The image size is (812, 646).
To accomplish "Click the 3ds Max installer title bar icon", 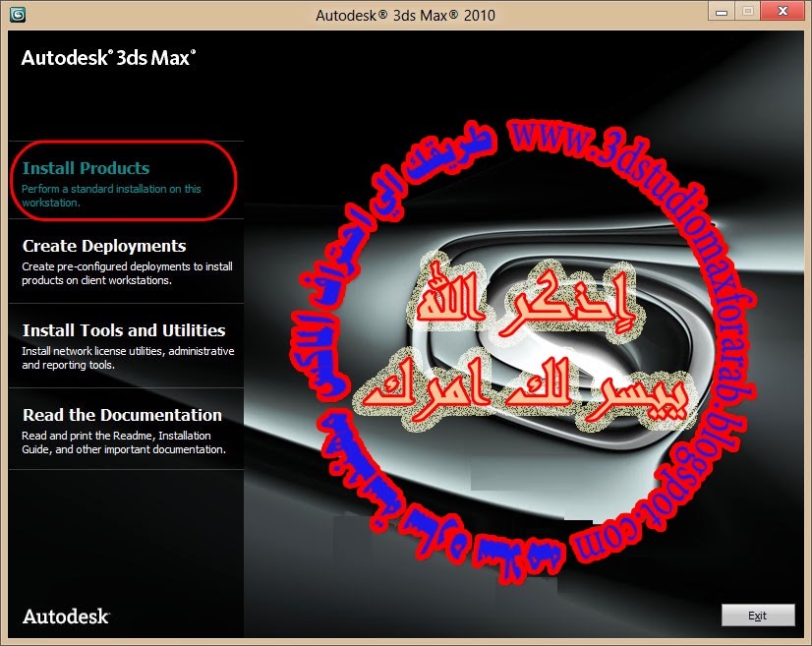I will 18,14.
